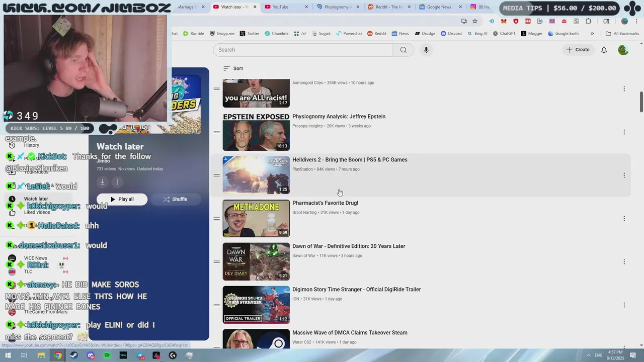Open the Epstein Exposed video thumbnail

click(x=256, y=132)
